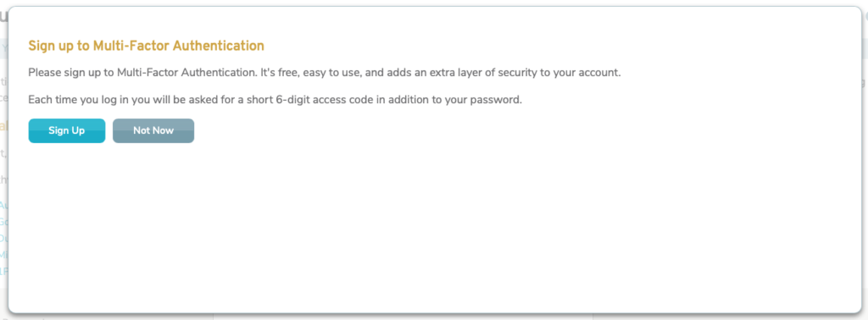Click the golden subheading hidden behind dialog

tap(4, 127)
